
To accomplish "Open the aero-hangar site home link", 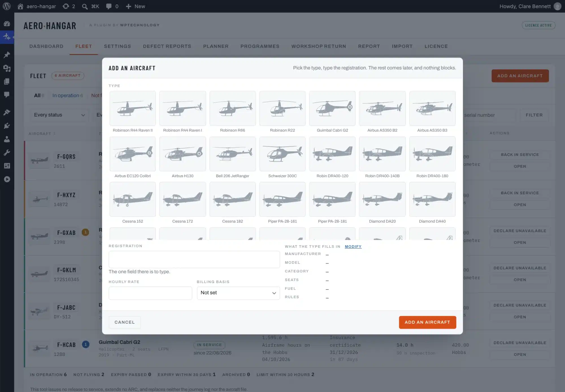I will click(x=36, y=6).
